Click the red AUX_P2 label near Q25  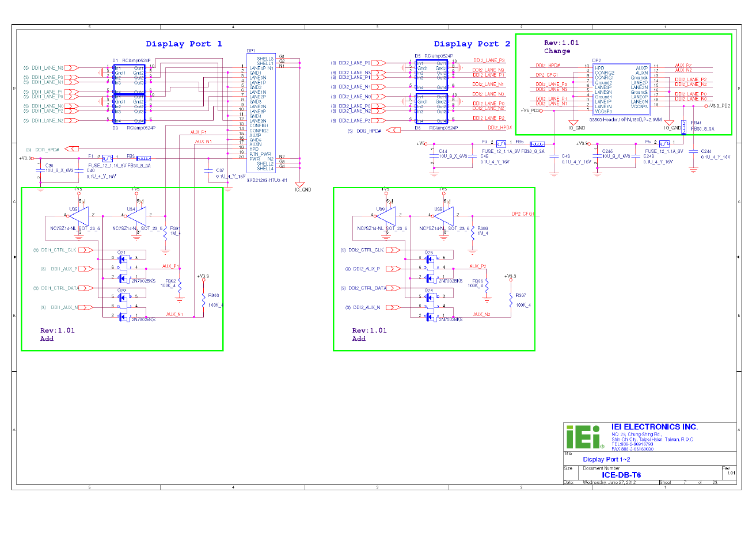[x=478, y=266]
